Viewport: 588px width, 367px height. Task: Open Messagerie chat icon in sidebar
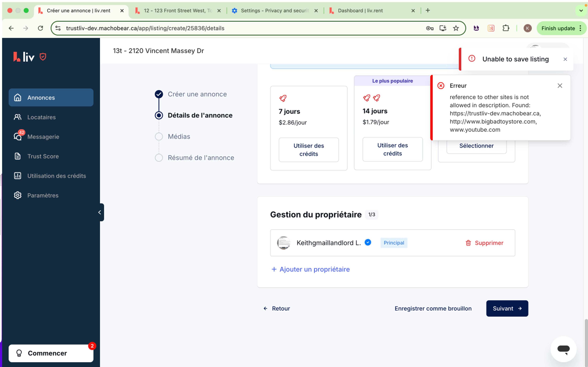tap(17, 137)
